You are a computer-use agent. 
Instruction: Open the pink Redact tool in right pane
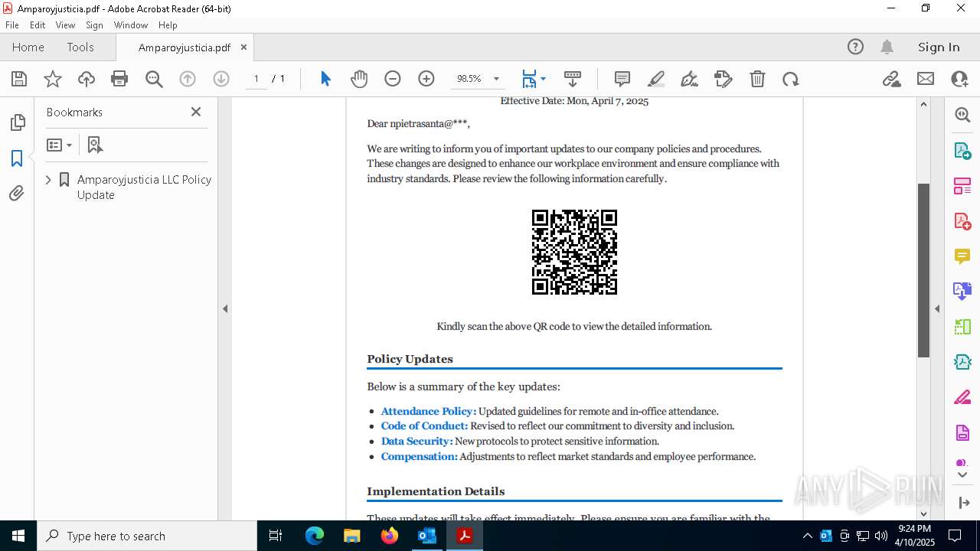pos(962,397)
